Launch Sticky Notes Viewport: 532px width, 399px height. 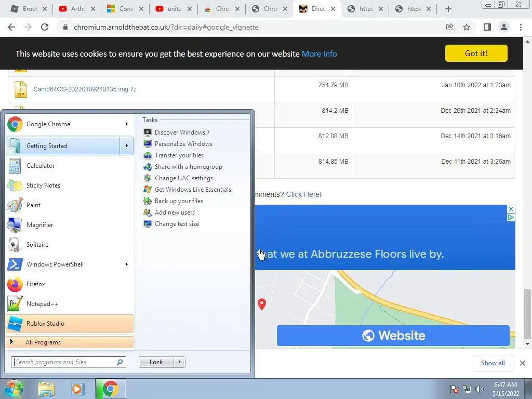coord(69,185)
